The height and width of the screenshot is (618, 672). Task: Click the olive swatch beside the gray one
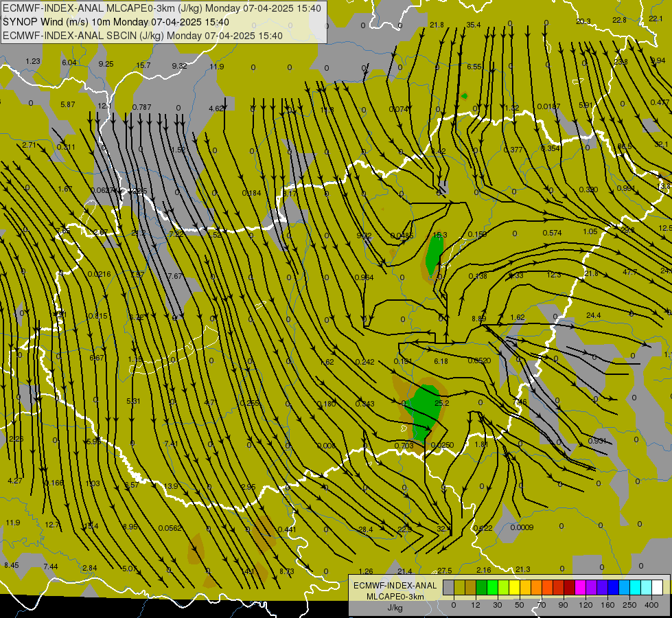click(x=459, y=587)
